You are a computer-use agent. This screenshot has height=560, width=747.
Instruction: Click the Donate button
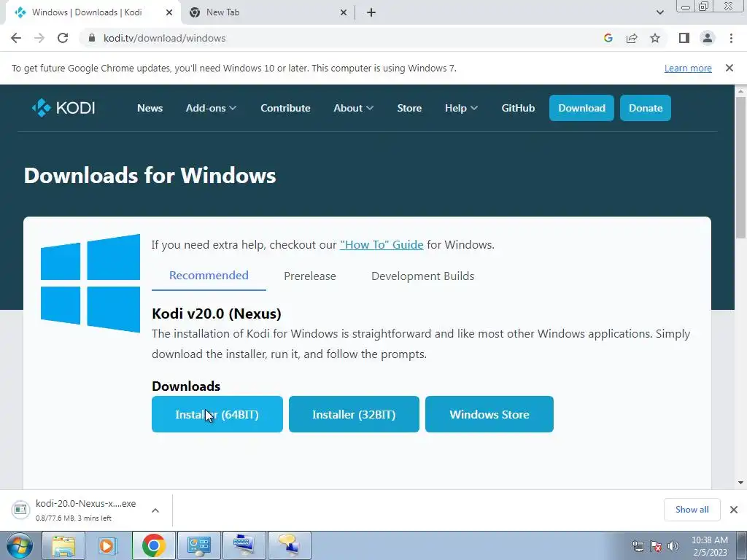(x=646, y=108)
